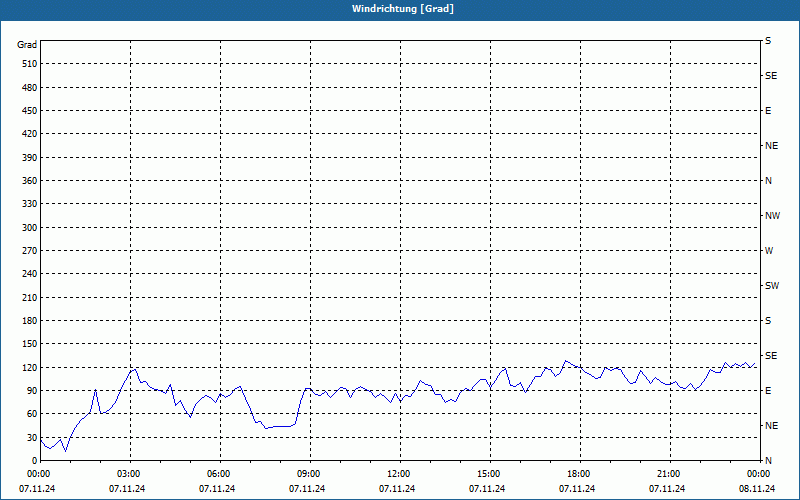Click the 90 degree y-axis label
The width and height of the screenshot is (800, 500).
[30, 391]
